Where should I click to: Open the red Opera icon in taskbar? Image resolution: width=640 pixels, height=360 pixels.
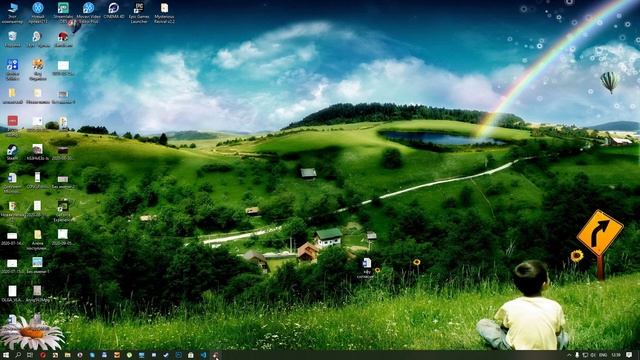(x=42, y=356)
